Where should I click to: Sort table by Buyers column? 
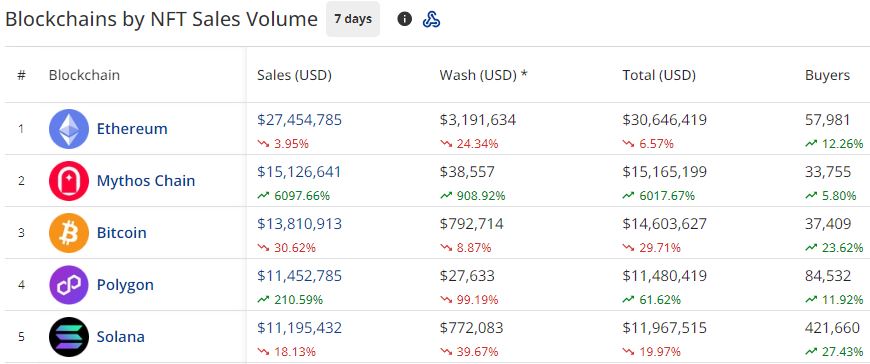827,75
